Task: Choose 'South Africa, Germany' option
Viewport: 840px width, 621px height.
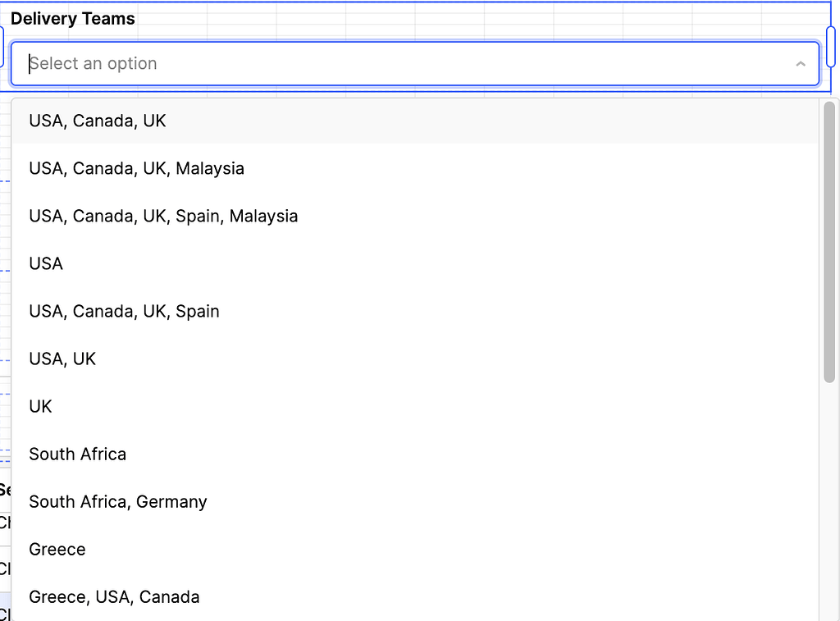Action: 414,502
